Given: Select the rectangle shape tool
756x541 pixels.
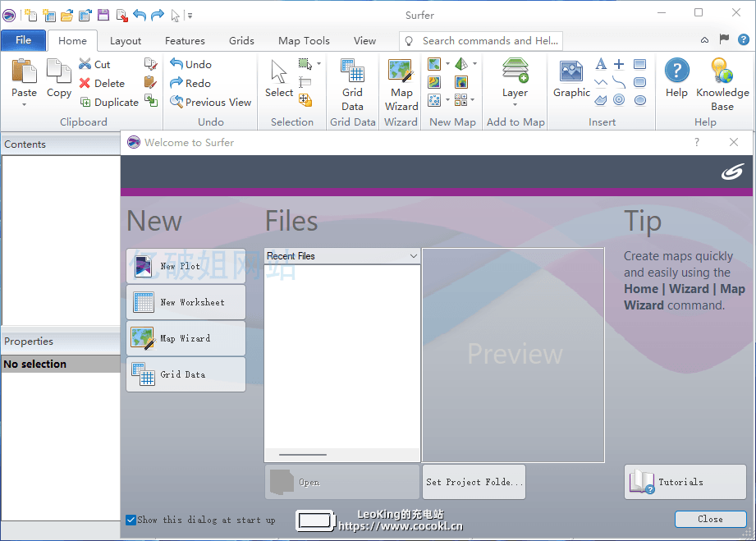Looking at the screenshot, I should coord(639,64).
